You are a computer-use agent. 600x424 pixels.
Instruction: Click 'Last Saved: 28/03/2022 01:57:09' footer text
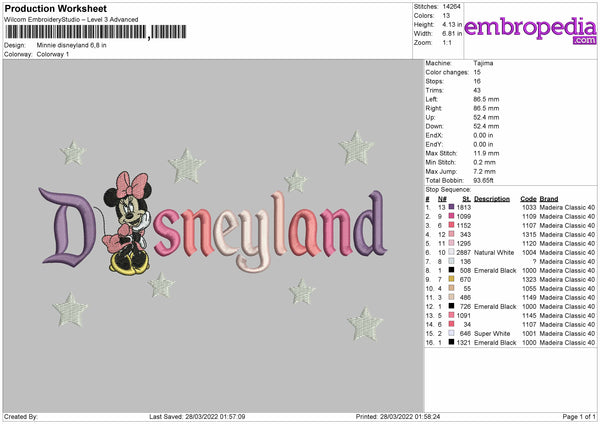[197, 416]
